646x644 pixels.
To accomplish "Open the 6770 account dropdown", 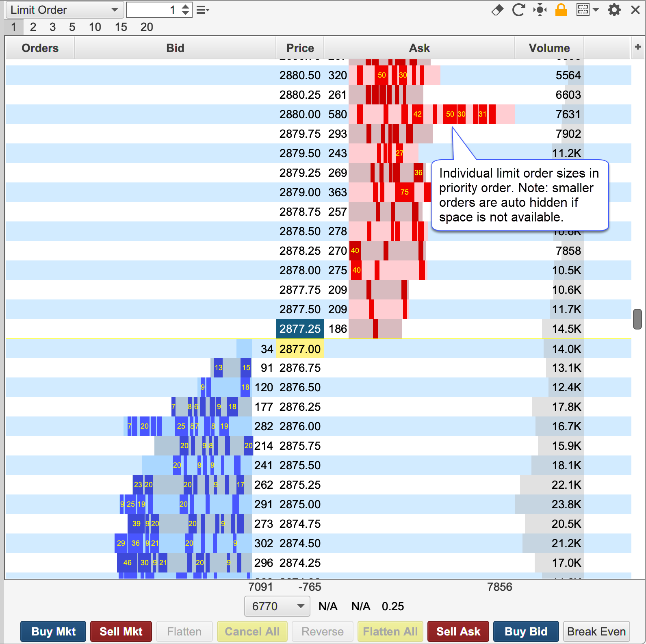I will pos(277,606).
